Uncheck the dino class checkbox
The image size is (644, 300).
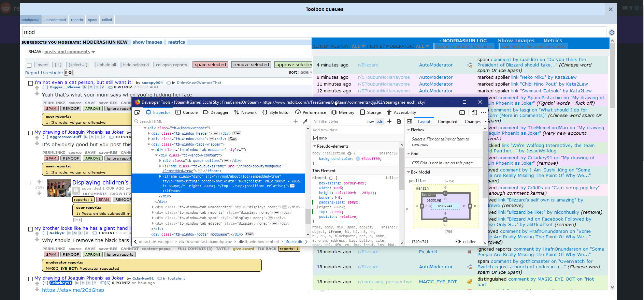tap(316, 138)
